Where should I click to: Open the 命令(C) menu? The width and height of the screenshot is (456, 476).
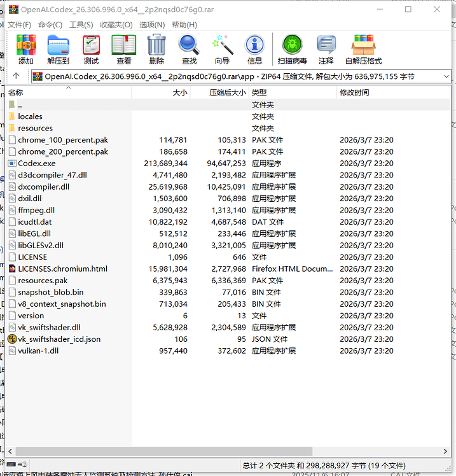(50, 25)
